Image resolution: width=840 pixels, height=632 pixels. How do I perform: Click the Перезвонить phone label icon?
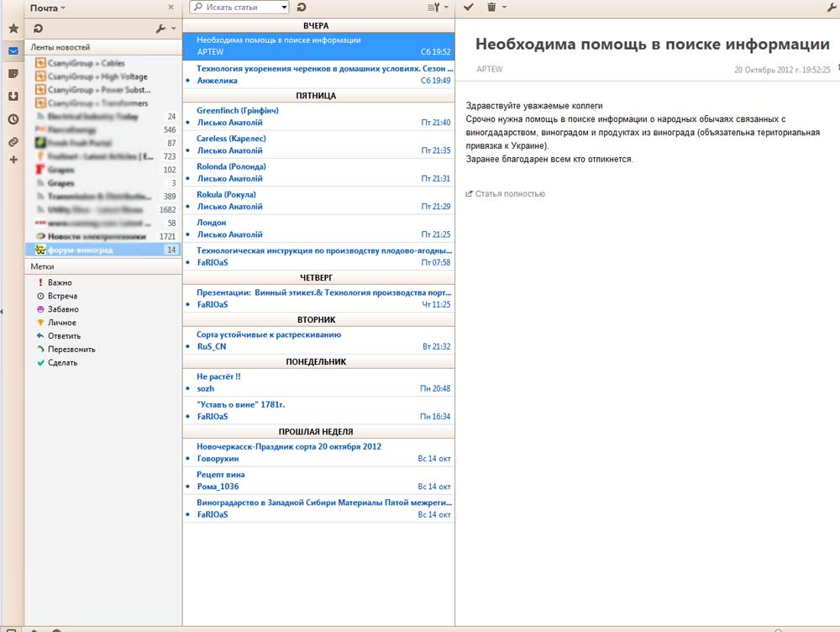pos(40,349)
